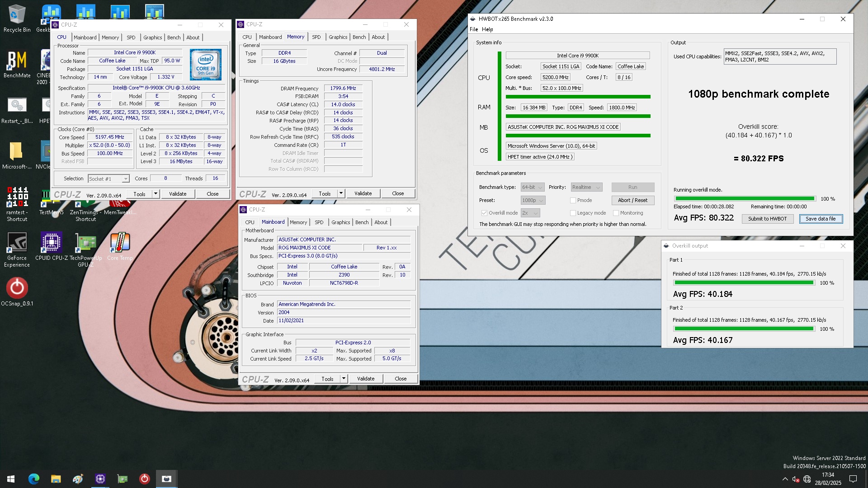The width and height of the screenshot is (868, 488).
Task: Open the BenchMate desktop icon
Action: click(17, 64)
